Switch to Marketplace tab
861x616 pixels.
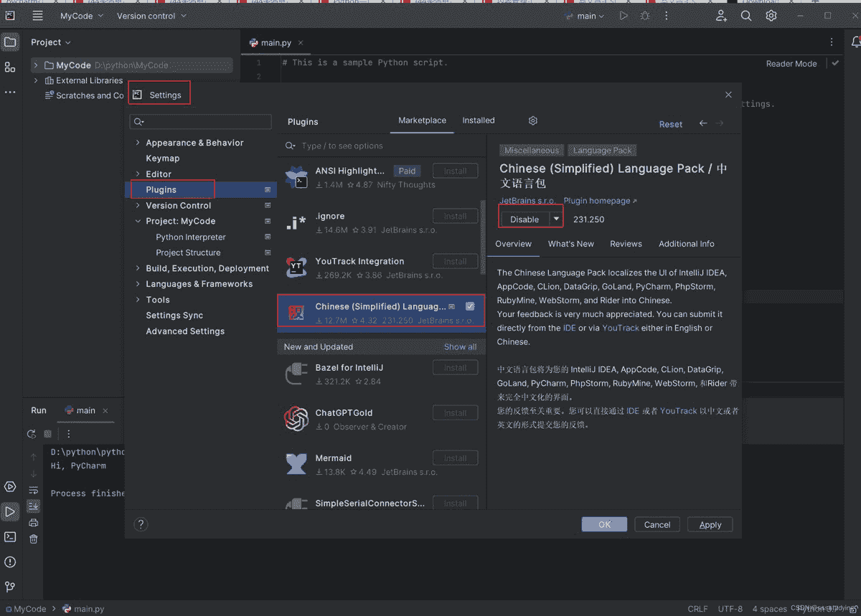[422, 120]
